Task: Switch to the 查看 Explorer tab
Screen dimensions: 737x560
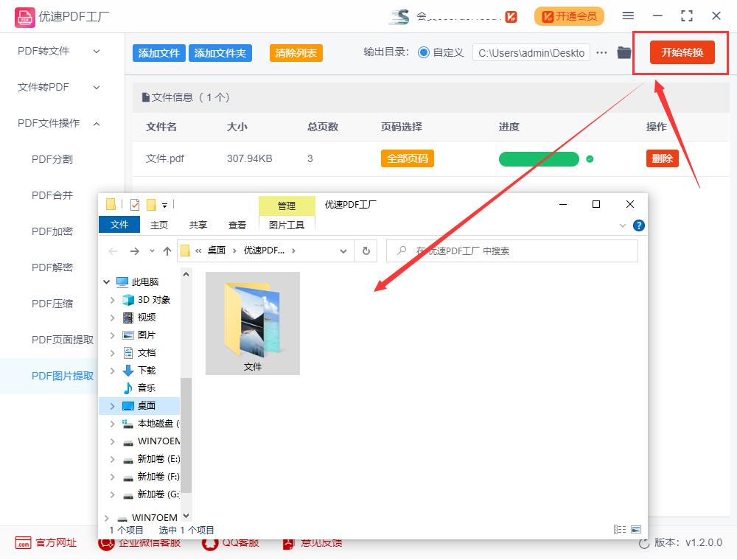Action: point(237,225)
